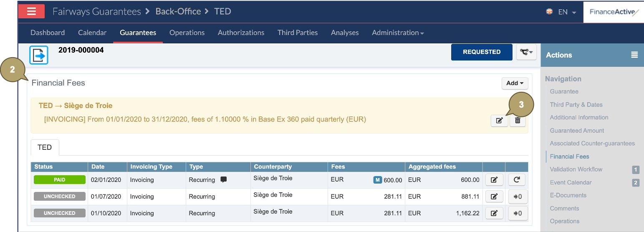644x232 pixels.
Task: Expand the Add dropdown in Financial Fees
Action: point(515,83)
